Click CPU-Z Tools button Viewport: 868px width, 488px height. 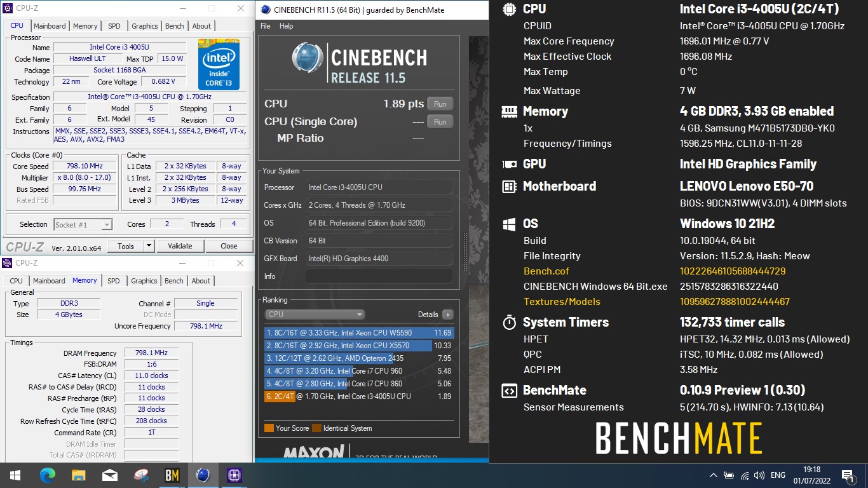126,246
